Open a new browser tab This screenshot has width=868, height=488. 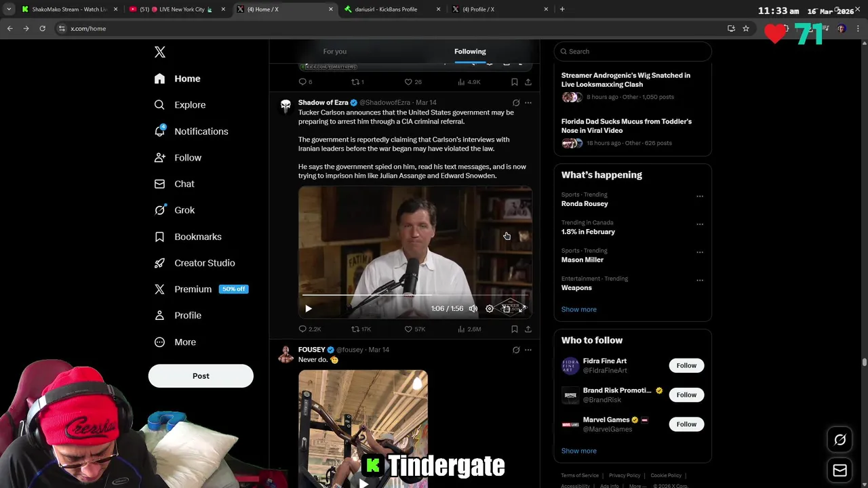pos(562,9)
